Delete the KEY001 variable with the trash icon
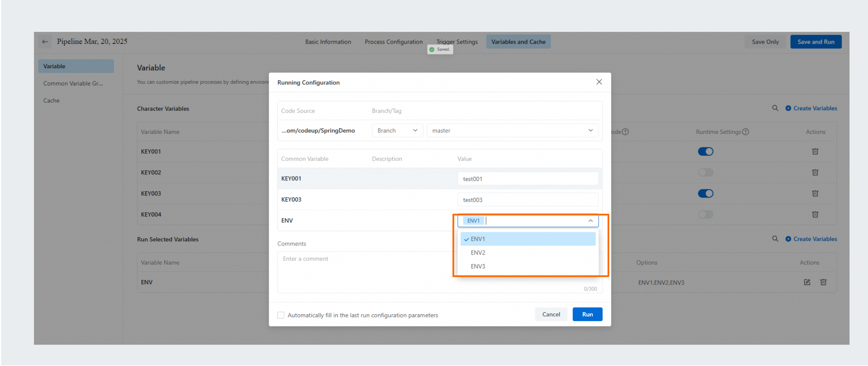The image size is (868, 366). 815,151
